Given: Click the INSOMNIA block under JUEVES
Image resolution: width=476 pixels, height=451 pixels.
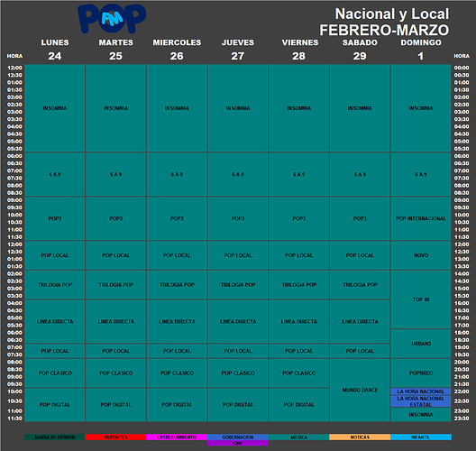Looking at the screenshot, I should pos(238,108).
